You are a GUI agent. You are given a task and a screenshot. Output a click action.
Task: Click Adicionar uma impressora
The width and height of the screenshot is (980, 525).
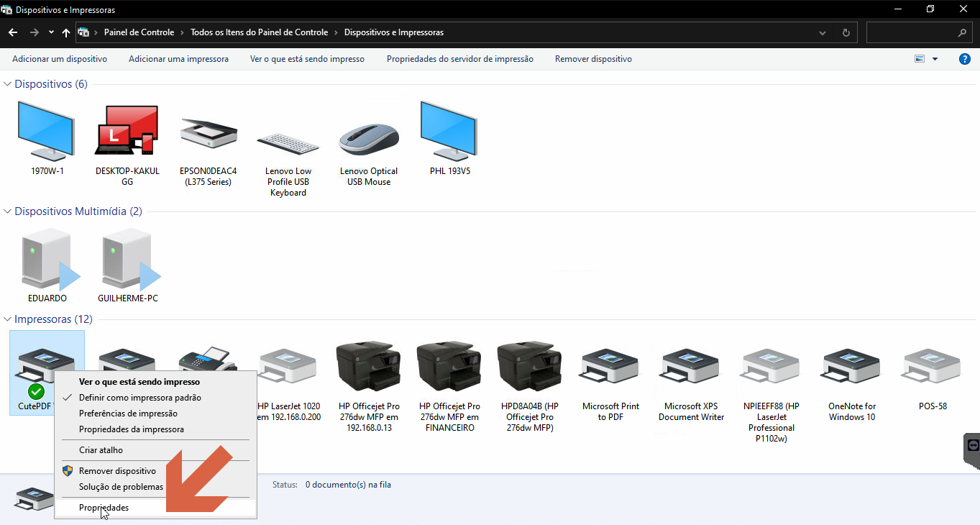pos(178,59)
